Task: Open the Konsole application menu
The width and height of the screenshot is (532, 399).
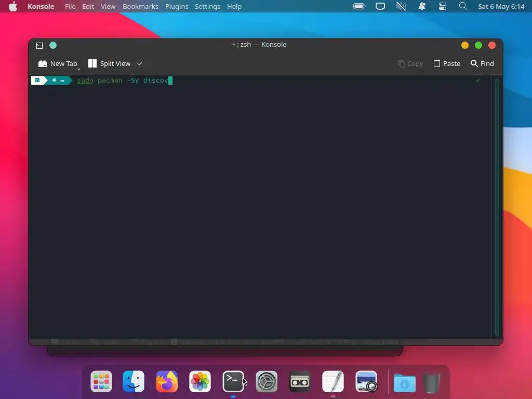Action: pos(41,6)
